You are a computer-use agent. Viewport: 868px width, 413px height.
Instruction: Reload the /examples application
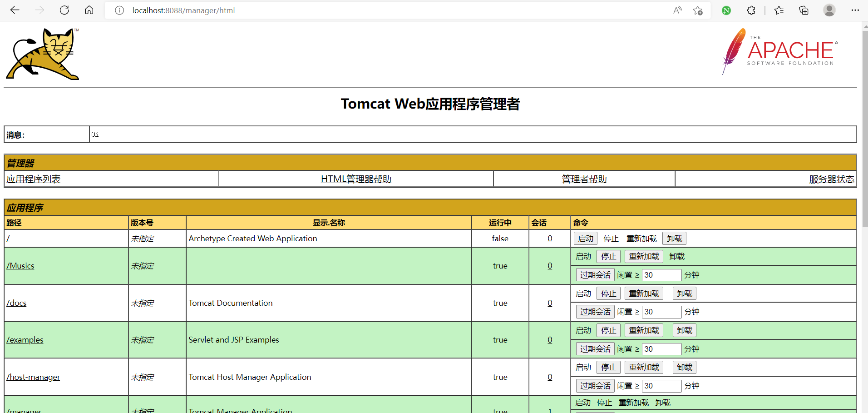point(644,330)
